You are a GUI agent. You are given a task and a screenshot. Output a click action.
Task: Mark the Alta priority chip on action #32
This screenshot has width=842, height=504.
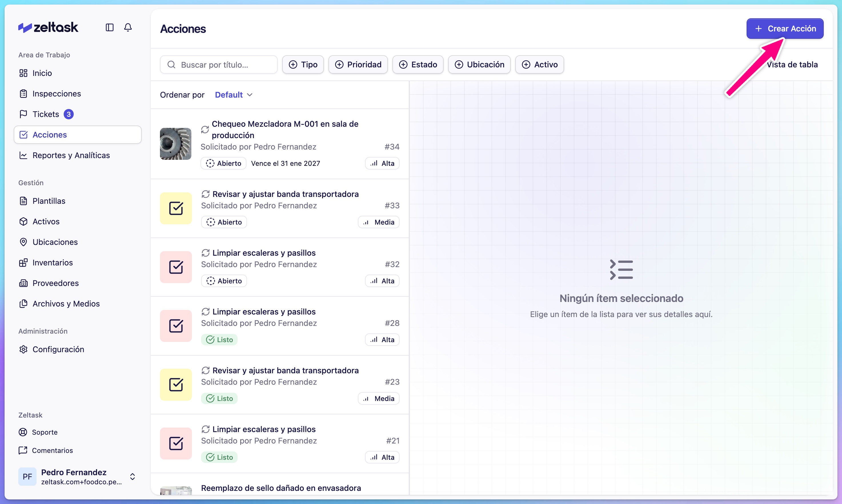382,281
